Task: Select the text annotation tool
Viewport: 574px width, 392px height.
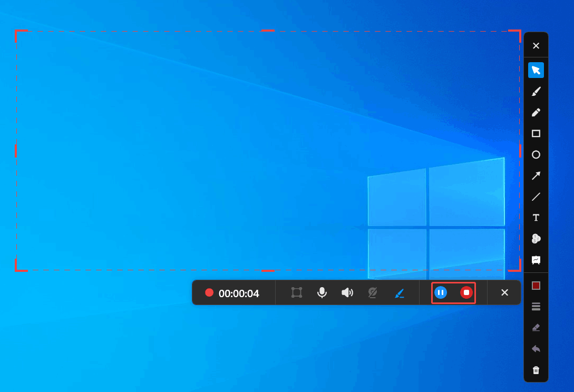Action: point(536,218)
